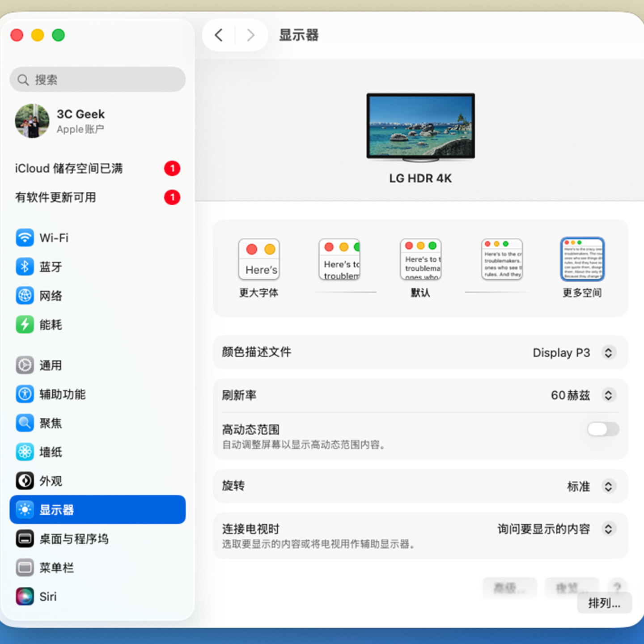Click the LG HDR 4K monitor image
The height and width of the screenshot is (644, 644).
click(421, 127)
